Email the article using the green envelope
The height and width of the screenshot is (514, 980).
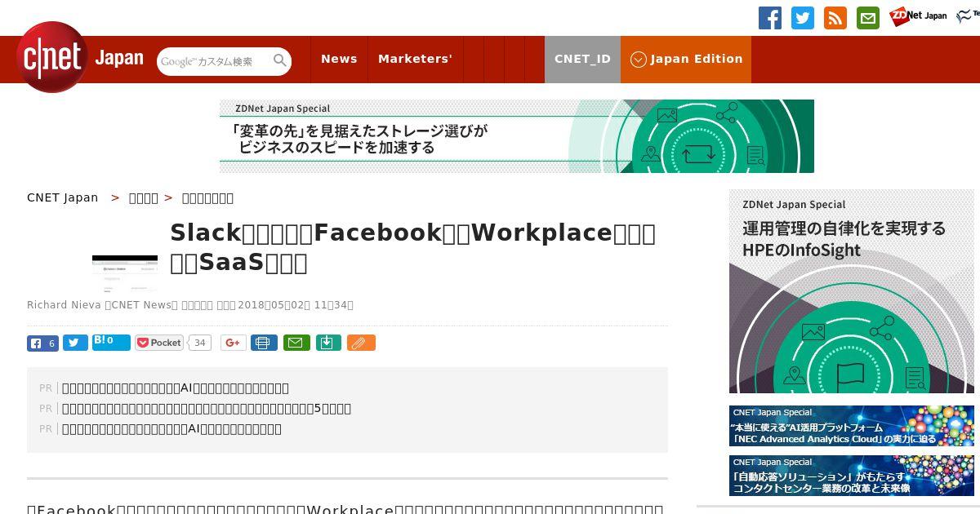296,343
